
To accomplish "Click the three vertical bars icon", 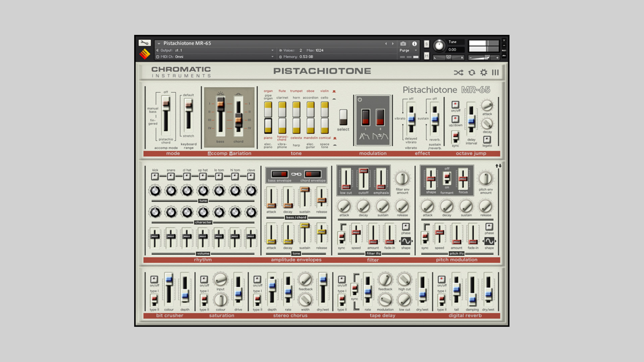I will coord(495,72).
